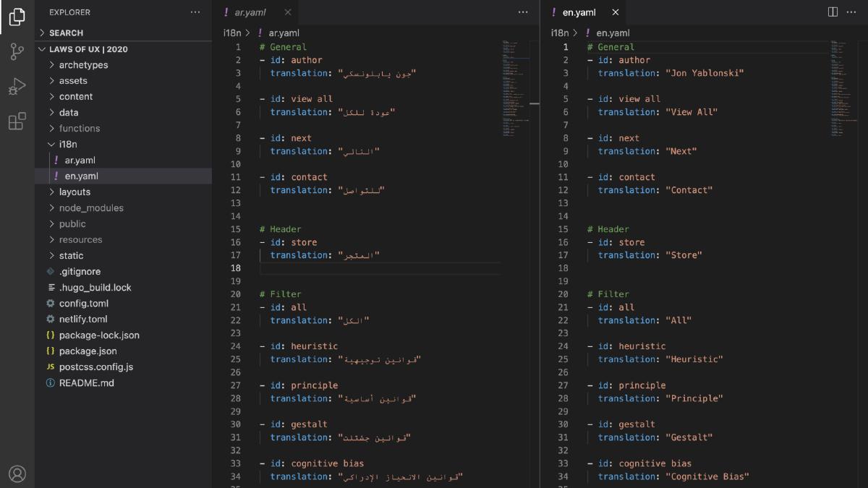Screen dimensions: 868x488
Task: Close the ar.yaml tab
Action: click(x=288, y=12)
